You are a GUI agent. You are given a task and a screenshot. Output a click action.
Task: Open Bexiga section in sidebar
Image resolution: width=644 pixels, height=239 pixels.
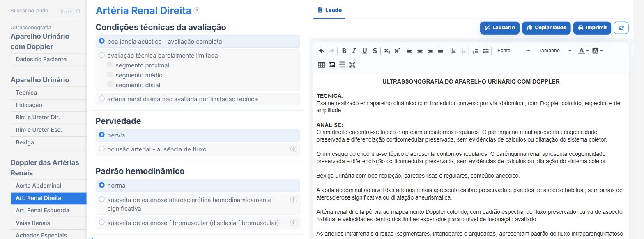(48, 142)
